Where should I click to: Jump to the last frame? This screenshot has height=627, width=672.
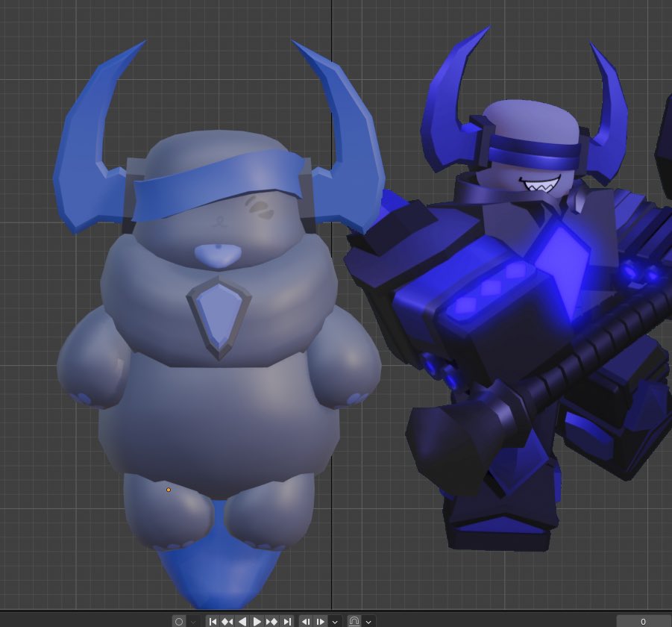coord(286,622)
